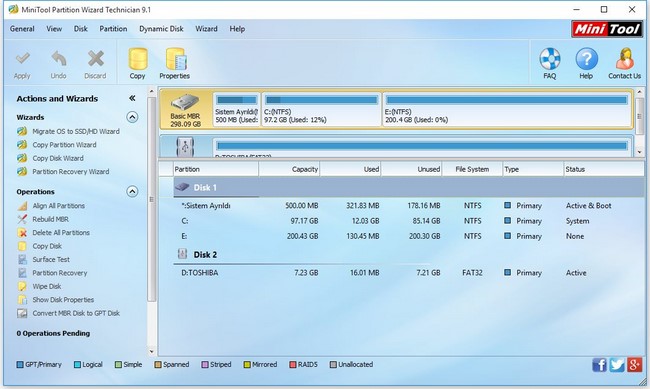The height and width of the screenshot is (389, 650).
Task: Select the *:Sistem Ayrıldı partition row
Action: pos(409,206)
